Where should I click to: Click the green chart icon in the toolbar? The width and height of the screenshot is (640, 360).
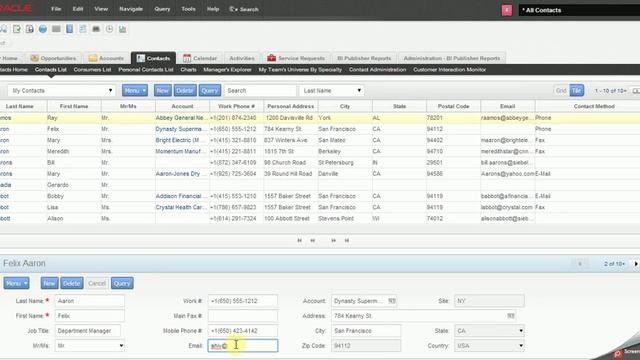tap(122, 29)
